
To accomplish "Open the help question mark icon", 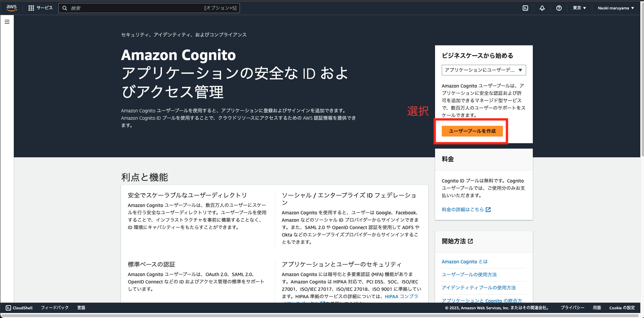I will pos(559,8).
